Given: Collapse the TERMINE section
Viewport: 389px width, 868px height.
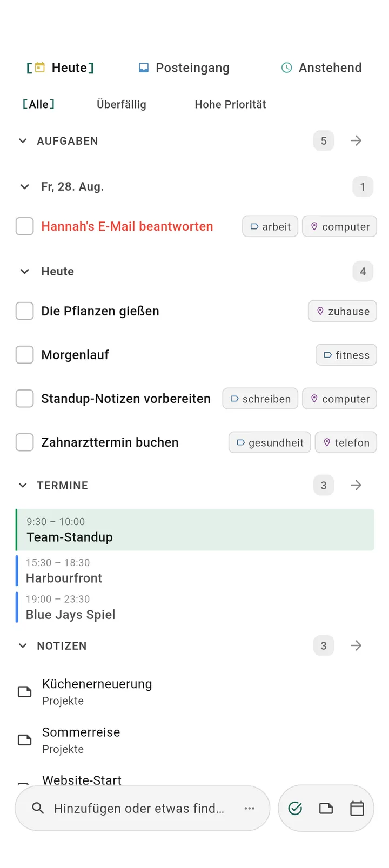Looking at the screenshot, I should click(23, 486).
